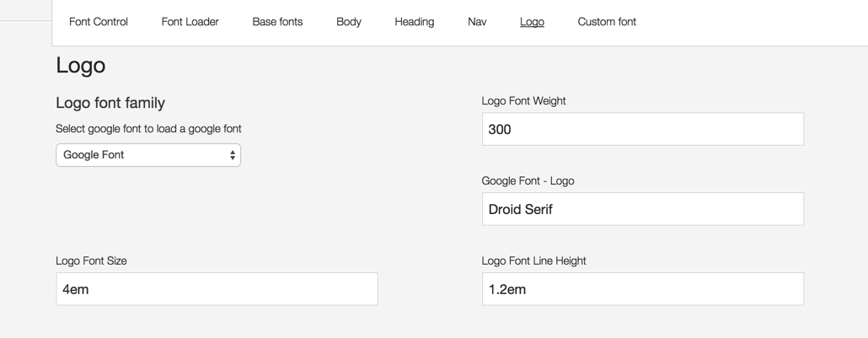Click the Logo Font Weight label
The image size is (868, 338).
point(523,101)
